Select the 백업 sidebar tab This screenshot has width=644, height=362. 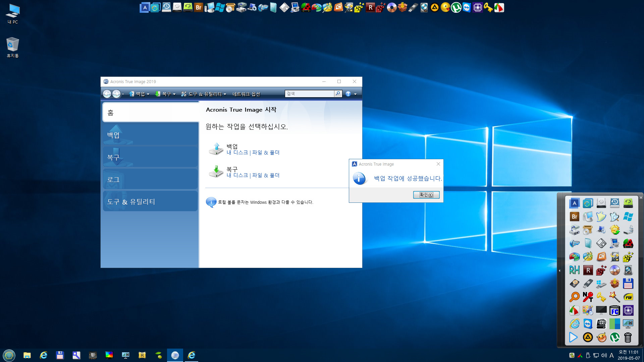click(x=151, y=135)
